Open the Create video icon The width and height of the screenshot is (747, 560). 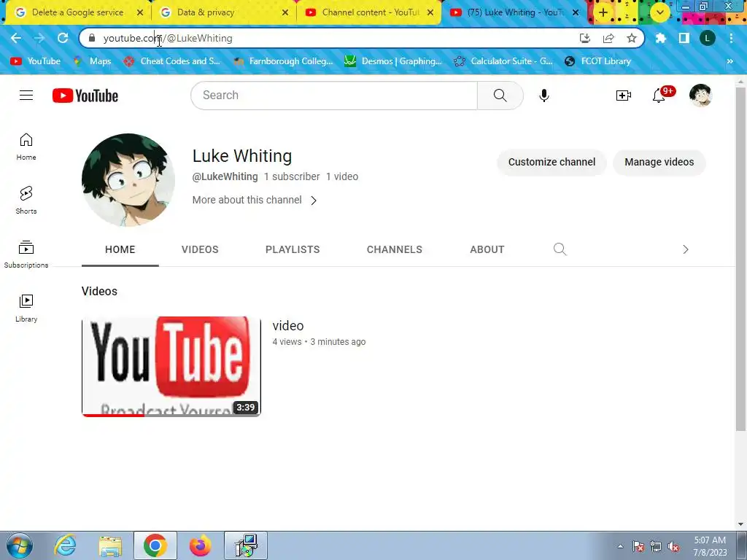(623, 96)
